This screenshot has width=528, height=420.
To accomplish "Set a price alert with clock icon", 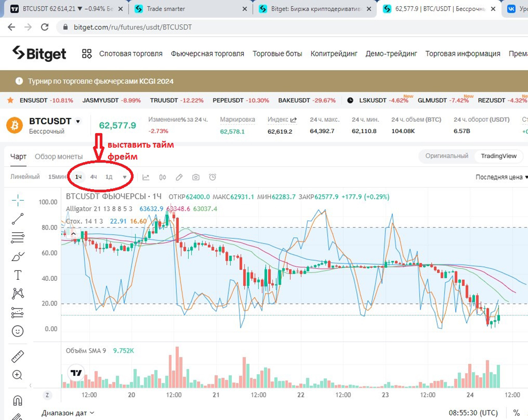I will (212, 177).
